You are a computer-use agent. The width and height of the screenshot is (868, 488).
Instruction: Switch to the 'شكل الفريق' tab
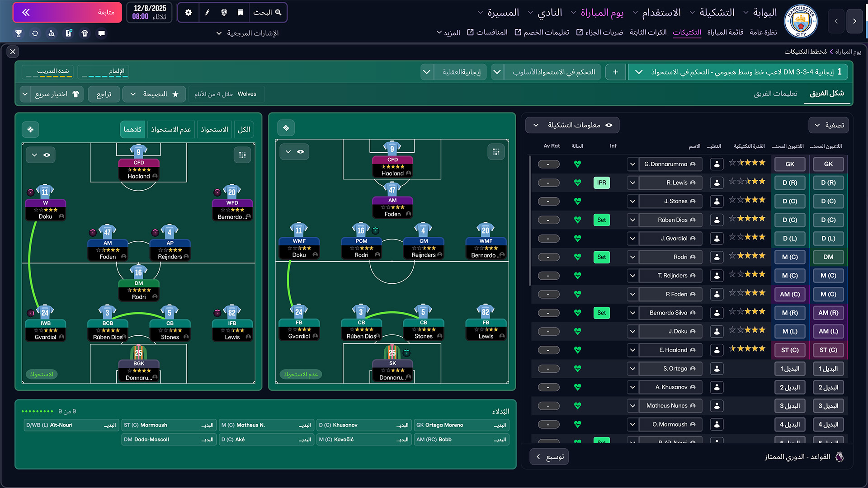pyautogui.click(x=826, y=94)
